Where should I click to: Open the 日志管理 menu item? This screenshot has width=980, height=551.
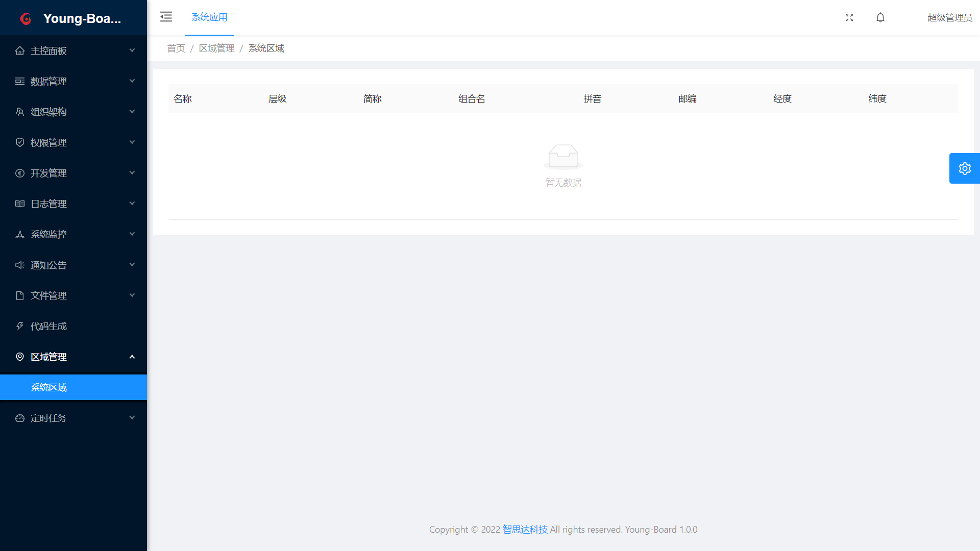[49, 204]
